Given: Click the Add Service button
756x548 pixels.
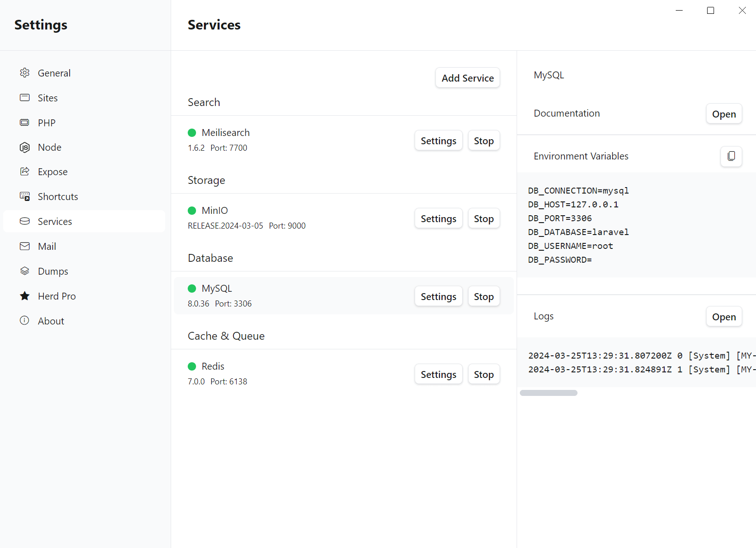Looking at the screenshot, I should (467, 78).
